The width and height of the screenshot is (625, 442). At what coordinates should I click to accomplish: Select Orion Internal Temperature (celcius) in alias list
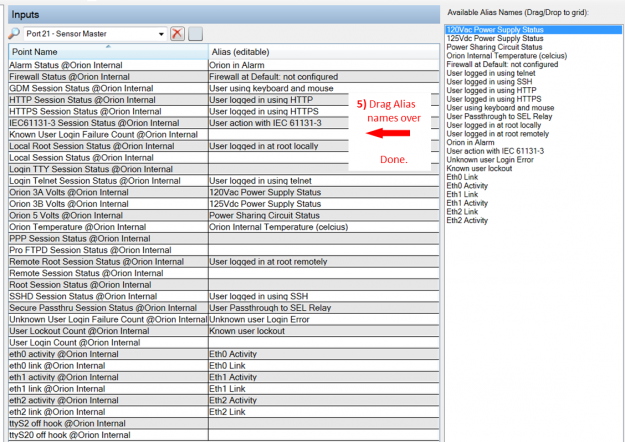[x=507, y=56]
